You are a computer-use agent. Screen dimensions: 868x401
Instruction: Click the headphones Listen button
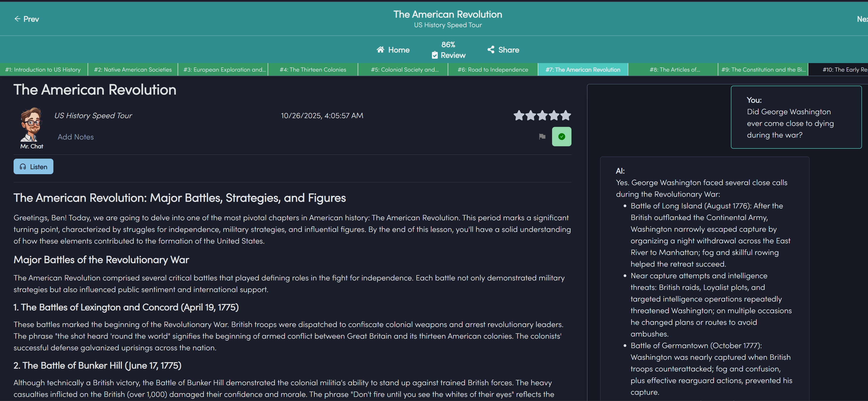pyautogui.click(x=33, y=166)
